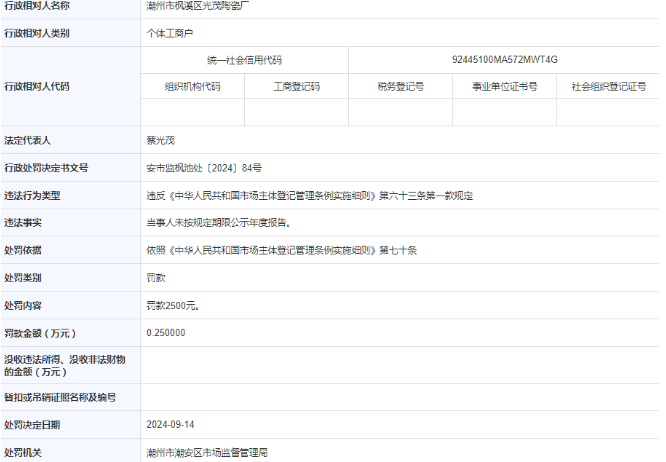The width and height of the screenshot is (666, 462).
Task: Click the 处罚类别 value 罚款
Action: tap(158, 277)
